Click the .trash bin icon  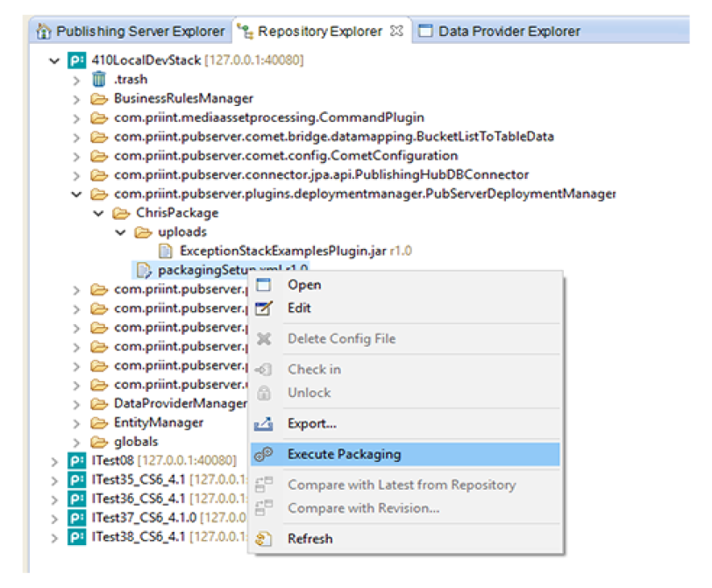click(99, 80)
